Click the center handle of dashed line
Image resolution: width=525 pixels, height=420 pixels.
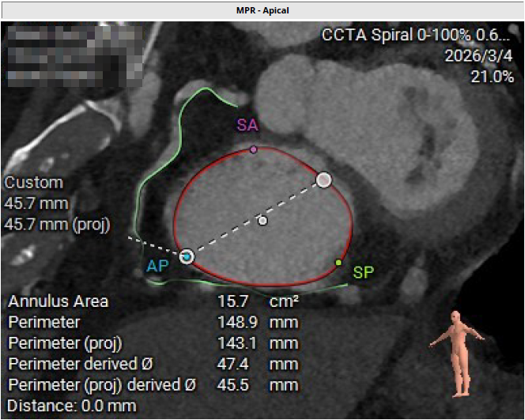point(263,221)
